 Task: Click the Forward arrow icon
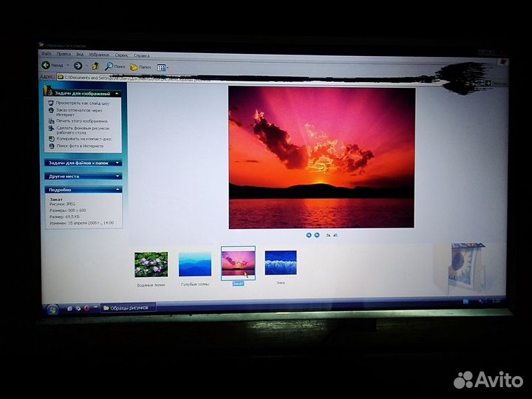click(78, 66)
